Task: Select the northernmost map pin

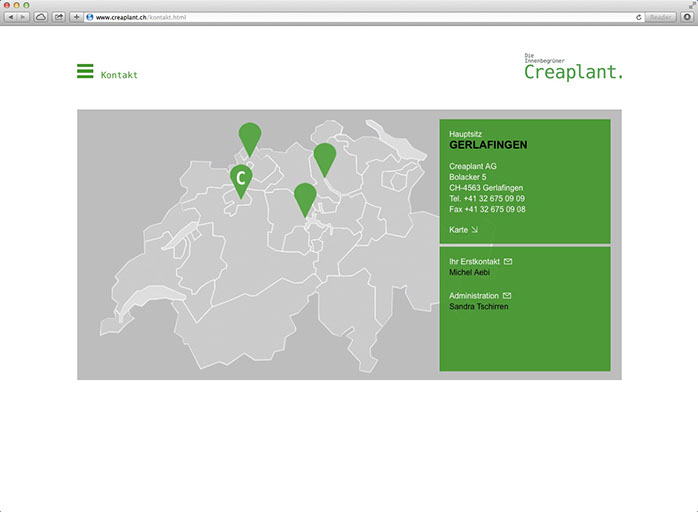Action: 250,136
